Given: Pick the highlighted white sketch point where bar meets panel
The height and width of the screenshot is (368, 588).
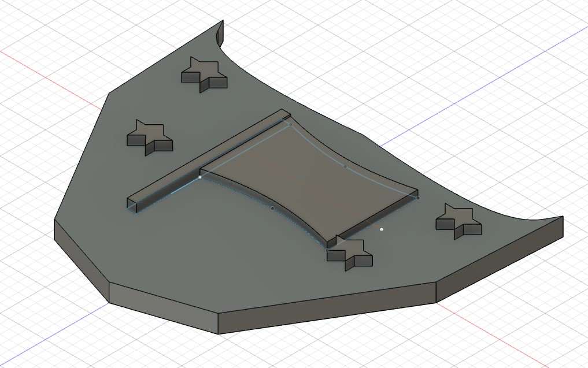Looking at the screenshot, I should pos(200,177).
